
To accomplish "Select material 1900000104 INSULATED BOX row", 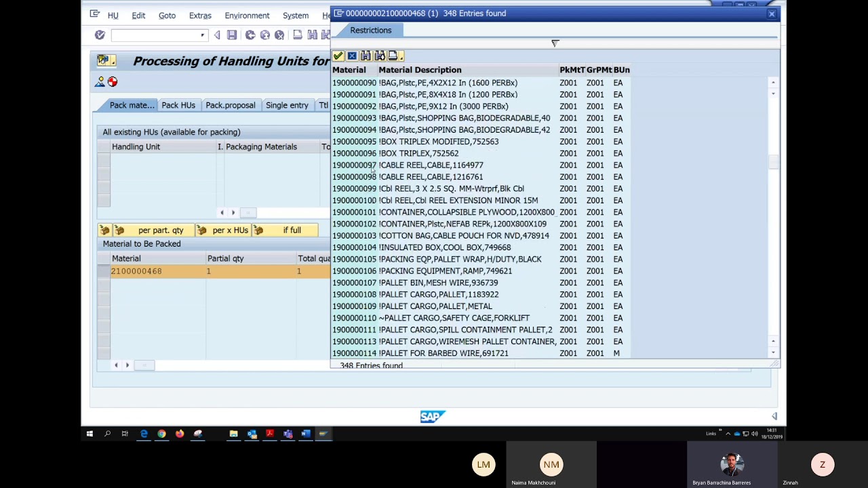I will coord(481,247).
